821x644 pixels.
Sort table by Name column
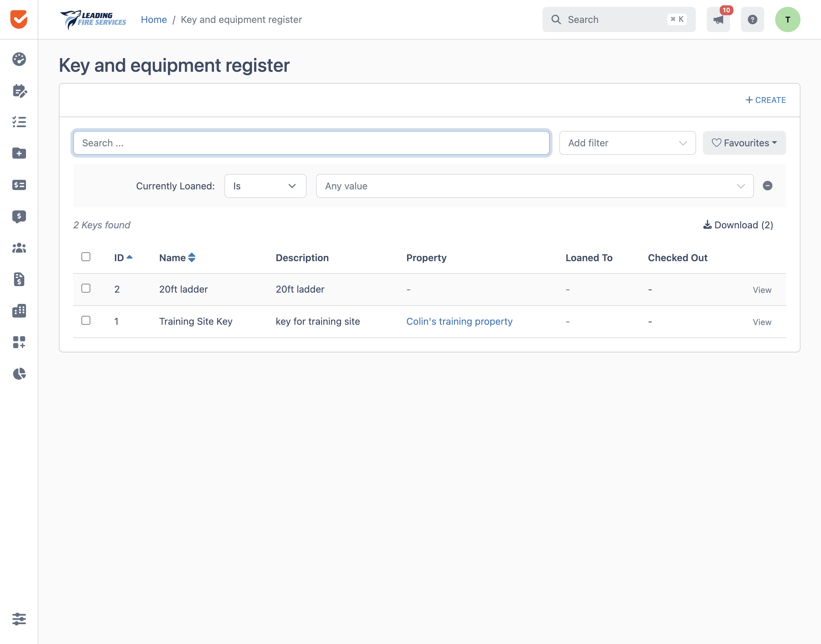pyautogui.click(x=177, y=257)
